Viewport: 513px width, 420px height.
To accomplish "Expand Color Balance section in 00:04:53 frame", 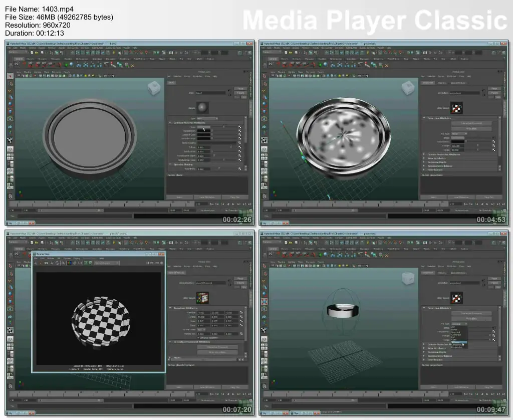I will 424,170.
